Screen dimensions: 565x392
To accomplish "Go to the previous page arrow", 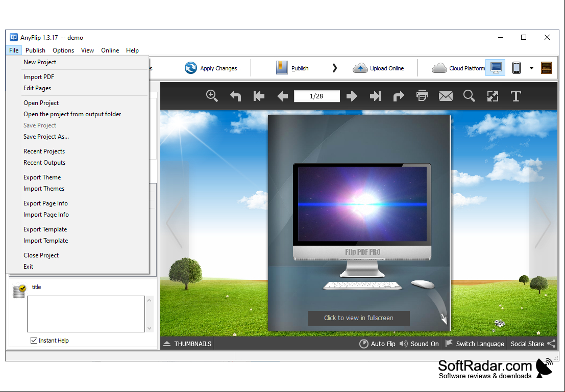I will [283, 96].
